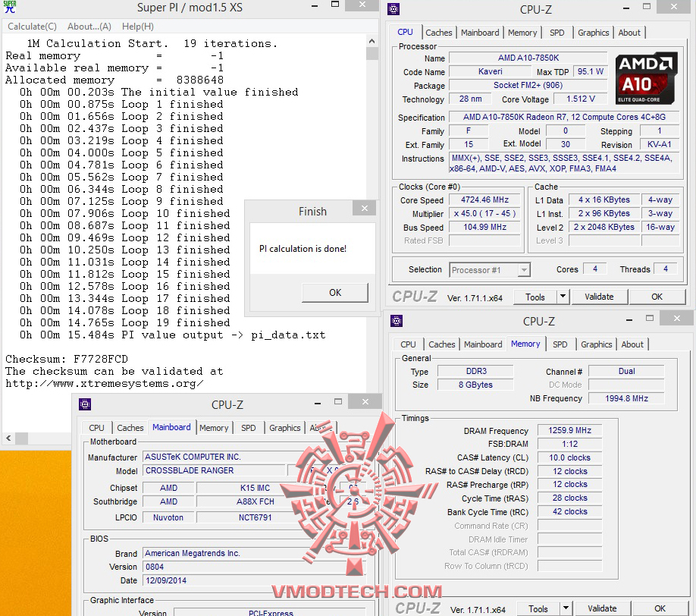Open Caches tab in the Mainboard CPU-Z window
Screen dimensions: 696x616
(130, 428)
